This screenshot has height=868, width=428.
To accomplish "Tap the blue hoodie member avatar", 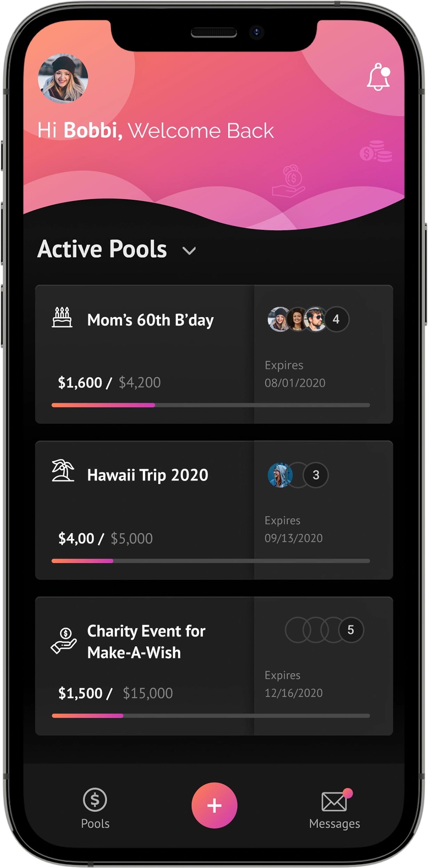I will click(279, 475).
